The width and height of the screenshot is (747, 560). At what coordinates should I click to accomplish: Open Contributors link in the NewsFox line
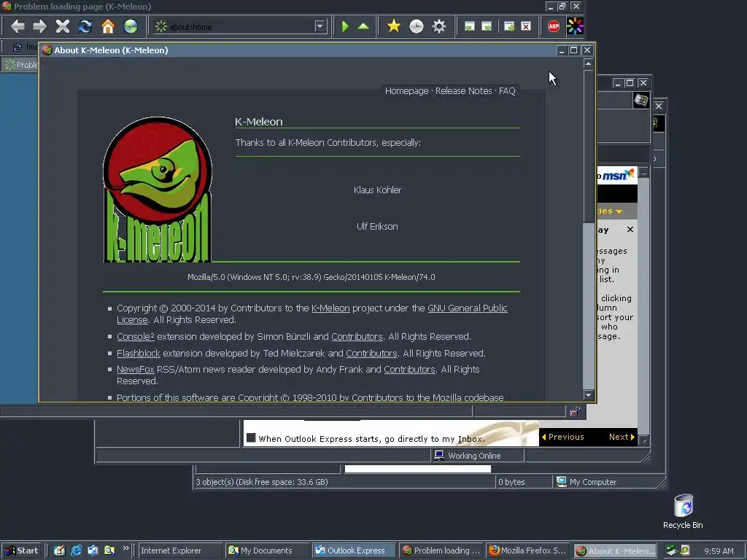[x=409, y=370]
